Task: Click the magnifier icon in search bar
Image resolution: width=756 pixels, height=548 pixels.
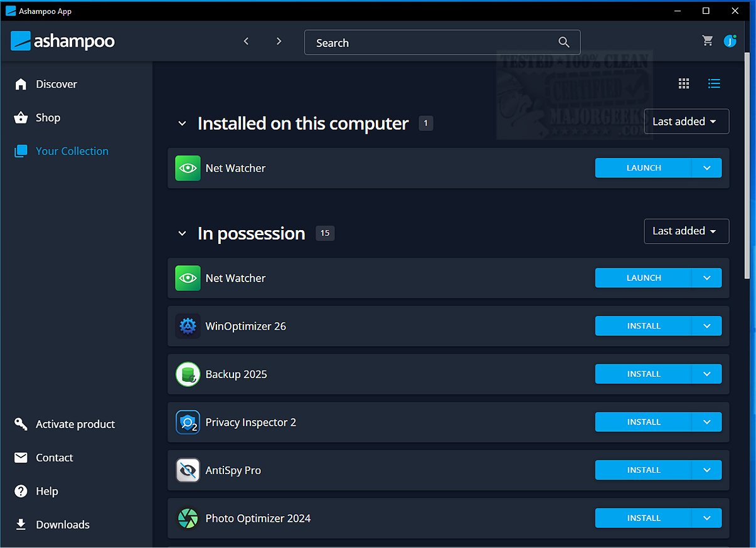Action: pos(563,43)
